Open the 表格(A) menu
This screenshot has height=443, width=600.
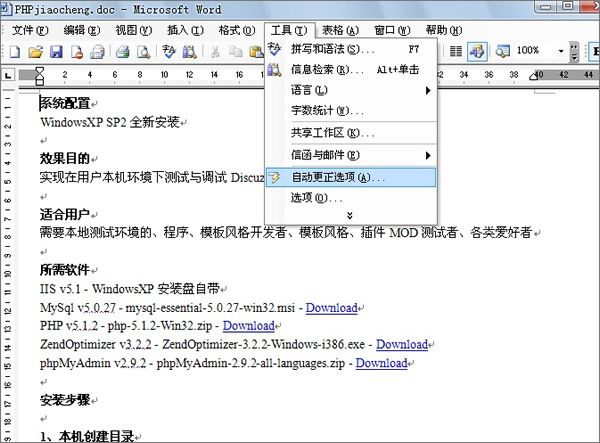click(340, 30)
